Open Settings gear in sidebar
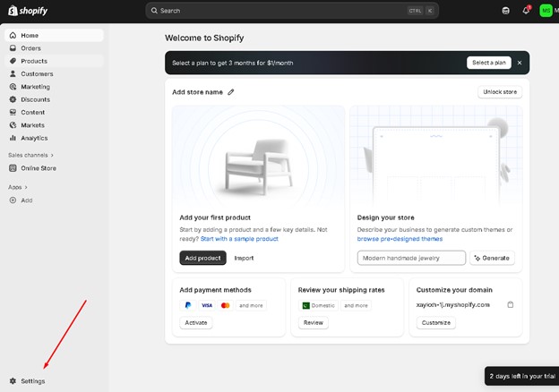Viewport: 559px width, 392px height. pos(13,381)
